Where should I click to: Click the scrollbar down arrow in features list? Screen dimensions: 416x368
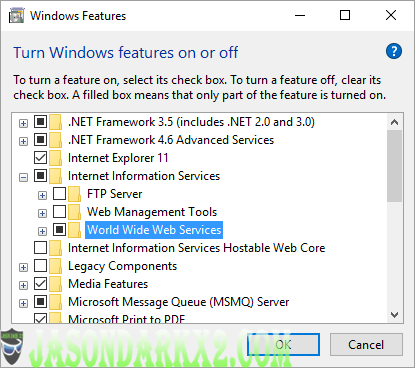point(394,314)
